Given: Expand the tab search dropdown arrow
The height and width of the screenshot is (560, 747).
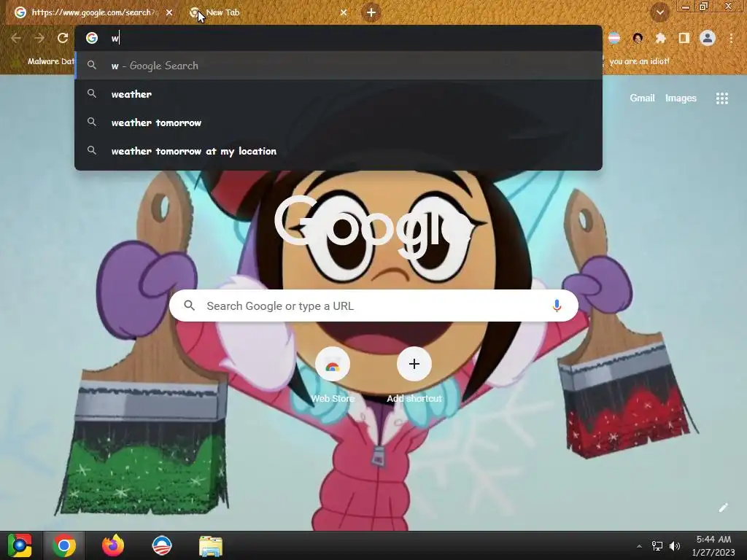Looking at the screenshot, I should tap(659, 12).
